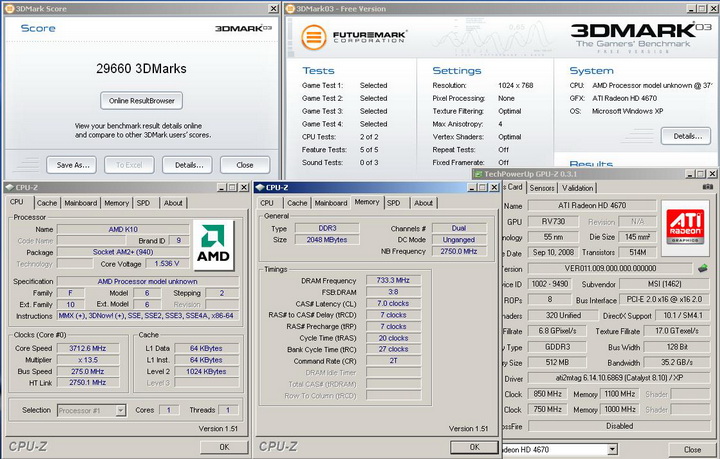Open About tab in left CPU-Z

173,203
